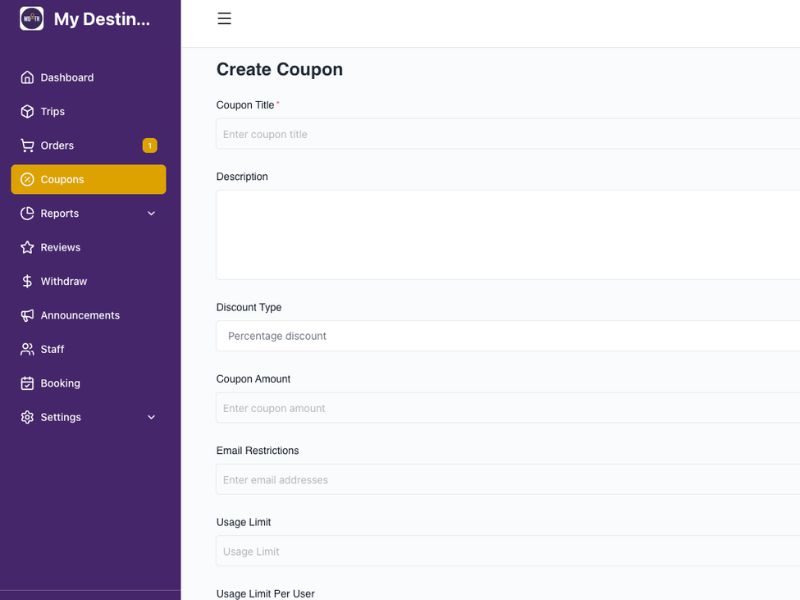The width and height of the screenshot is (800, 600).
Task: Click the Discount Type label
Action: pos(249,307)
